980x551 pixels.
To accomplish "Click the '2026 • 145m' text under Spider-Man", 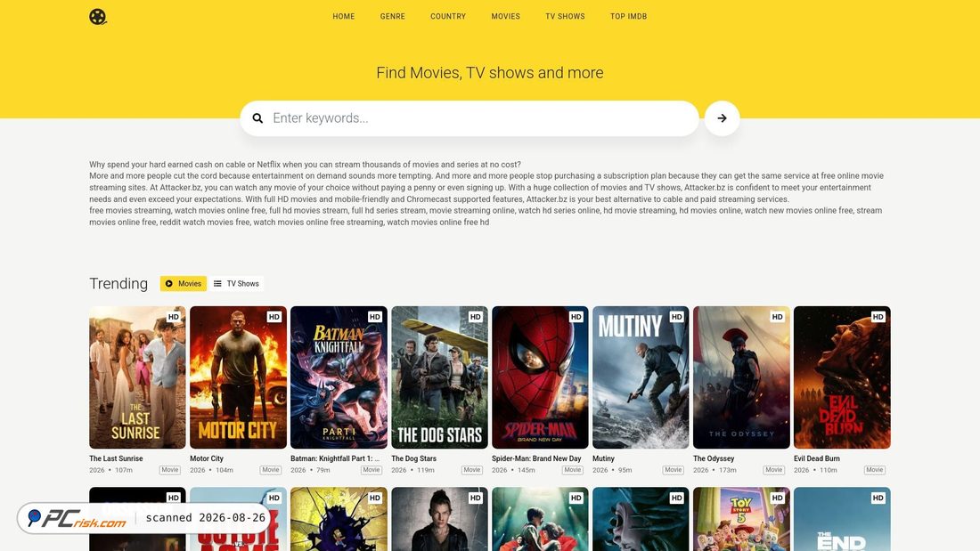I will pos(513,470).
